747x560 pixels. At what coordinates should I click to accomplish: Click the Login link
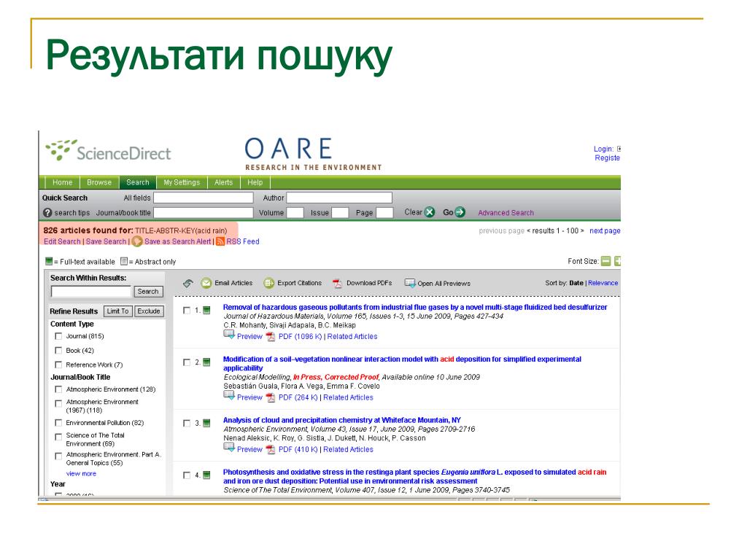click(603, 149)
